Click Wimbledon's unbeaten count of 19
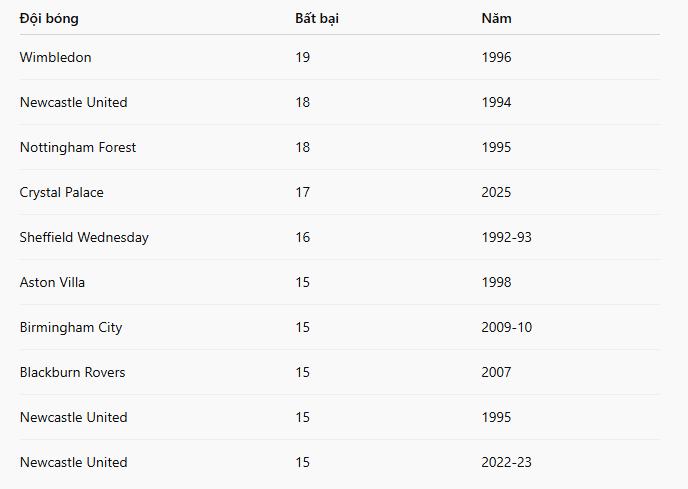 (302, 57)
